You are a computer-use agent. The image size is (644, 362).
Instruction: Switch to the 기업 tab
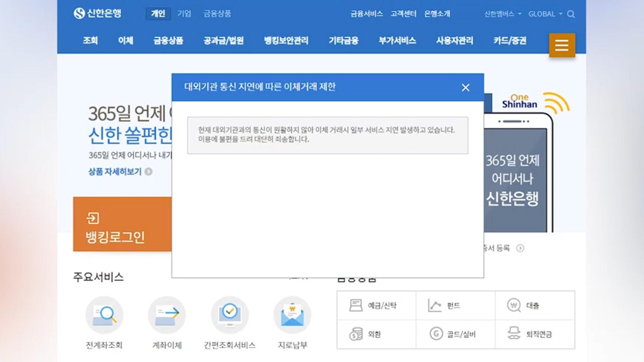pyautogui.click(x=184, y=13)
